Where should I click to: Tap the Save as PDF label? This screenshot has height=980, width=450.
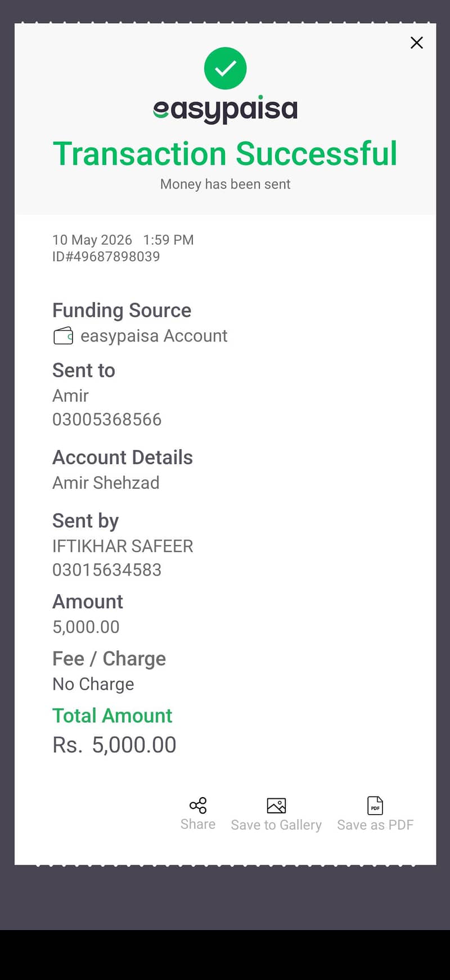click(375, 825)
